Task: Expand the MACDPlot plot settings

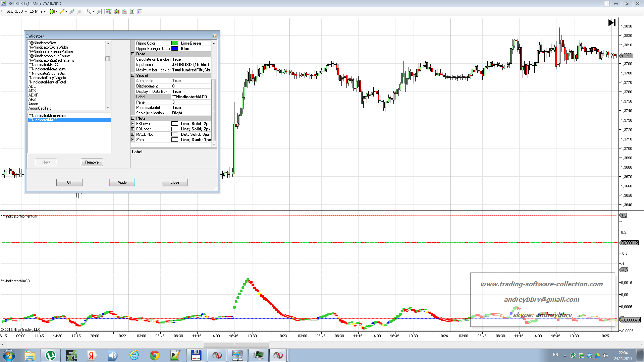Action: click(133, 134)
